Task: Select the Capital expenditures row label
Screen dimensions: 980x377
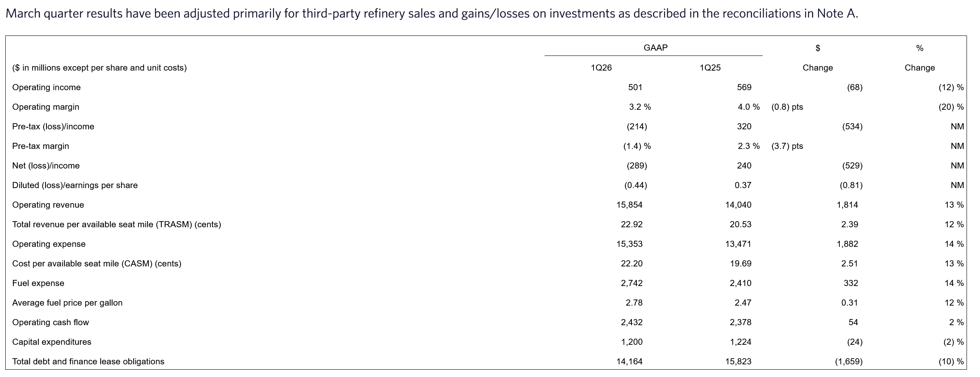Action: [52, 342]
